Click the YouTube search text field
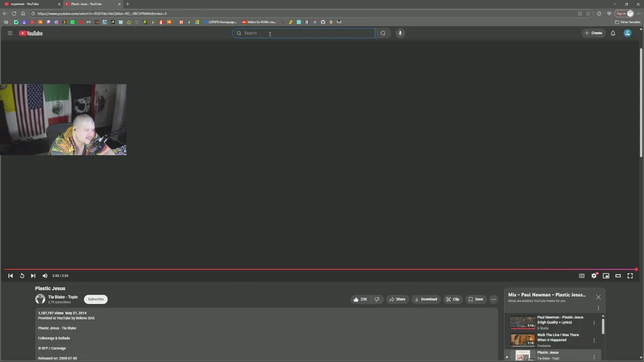Viewport: 644px width, 362px height. coord(303,33)
